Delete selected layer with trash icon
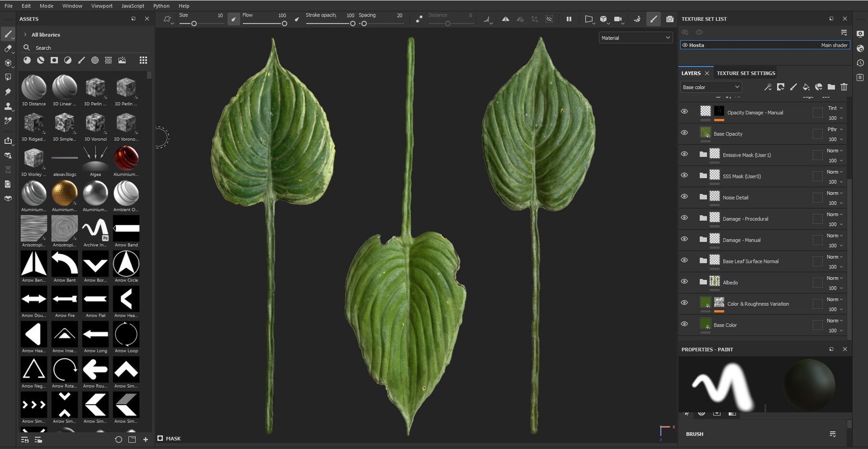Image resolution: width=868 pixels, height=449 pixels. pos(844,87)
